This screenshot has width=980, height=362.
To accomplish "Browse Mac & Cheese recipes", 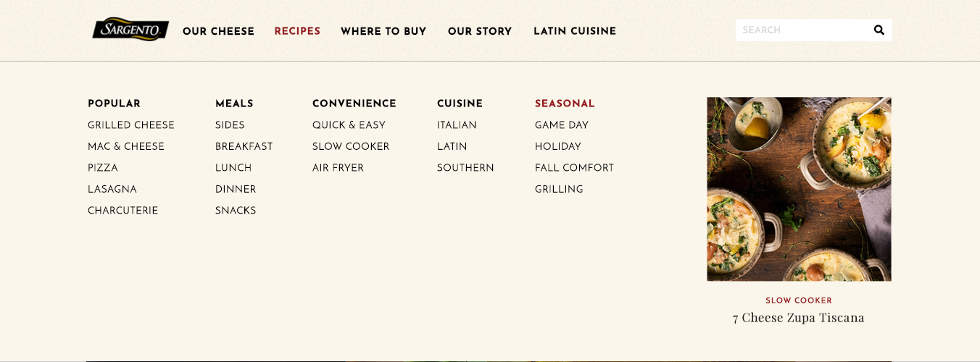I will (126, 146).
